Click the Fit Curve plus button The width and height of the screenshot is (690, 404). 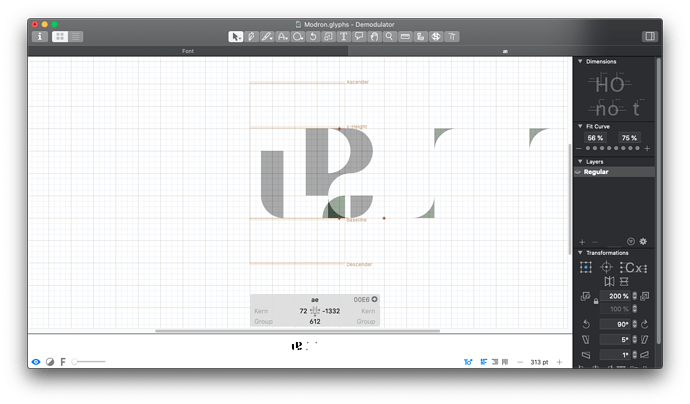pos(647,149)
